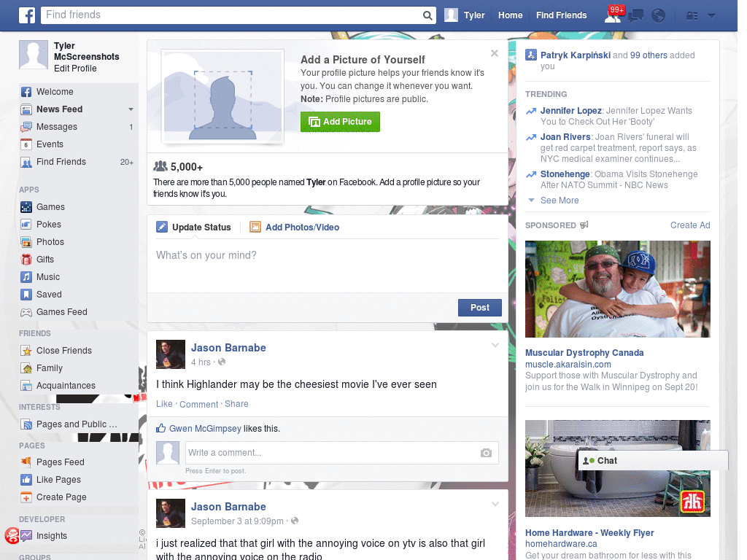Click the Gifts icon

pos(26,260)
